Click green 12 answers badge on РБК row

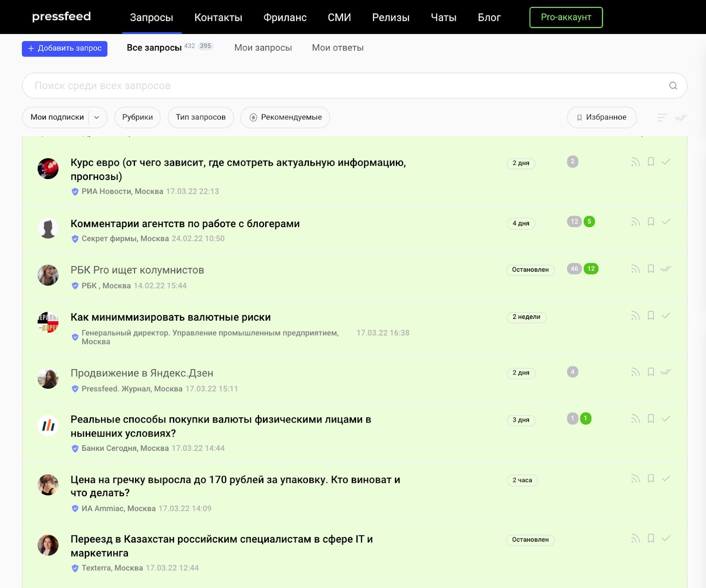[591, 269]
